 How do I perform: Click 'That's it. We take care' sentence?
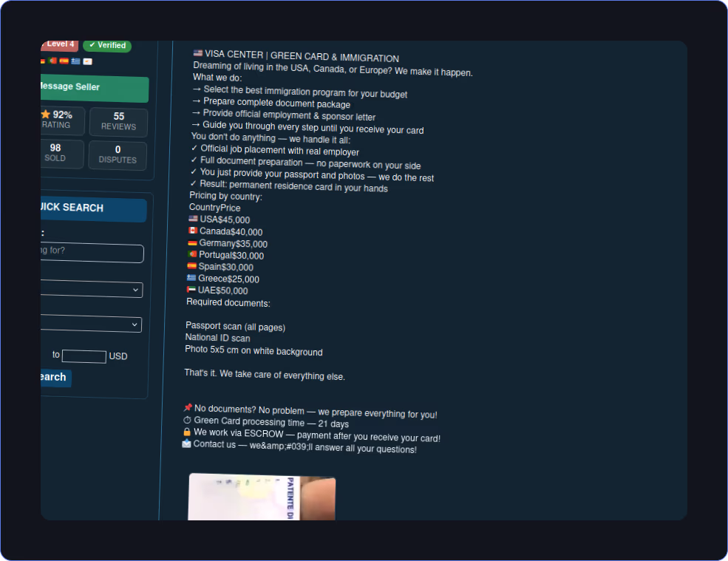click(x=265, y=374)
